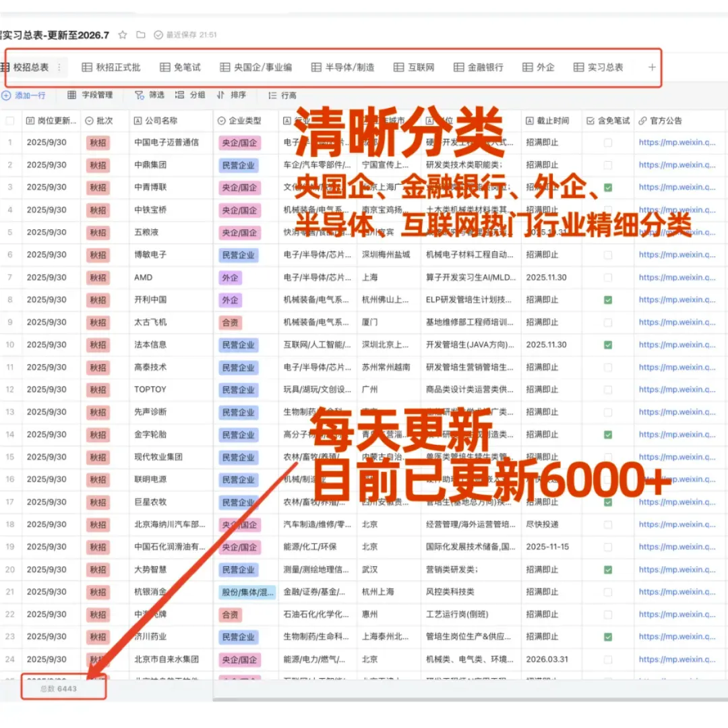Open official link for TOPTOY row

point(677,390)
